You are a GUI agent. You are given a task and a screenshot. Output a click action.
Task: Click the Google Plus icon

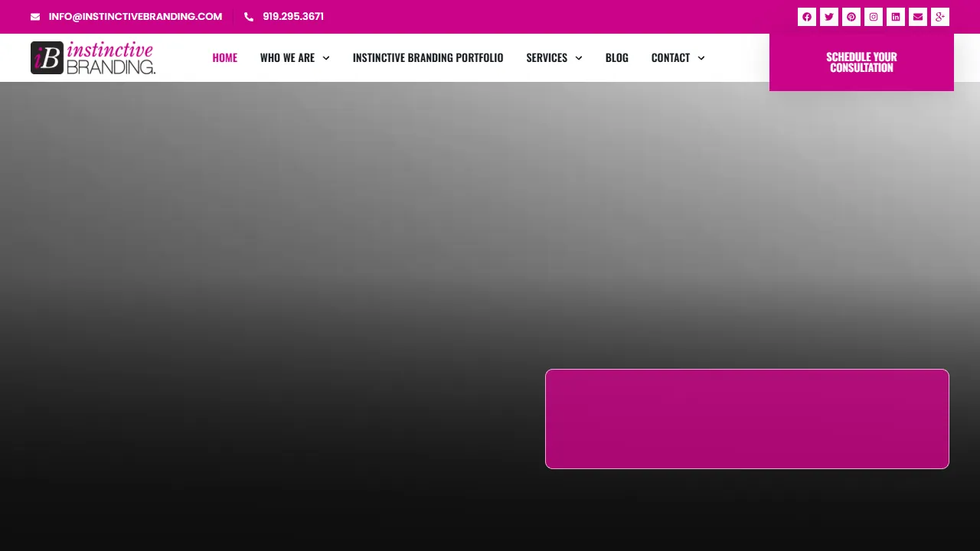pos(939,16)
